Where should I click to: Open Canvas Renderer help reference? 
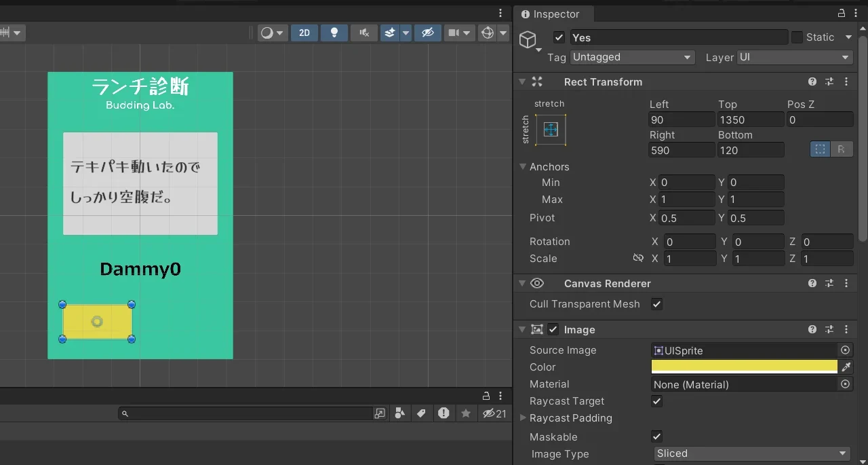[x=812, y=283]
